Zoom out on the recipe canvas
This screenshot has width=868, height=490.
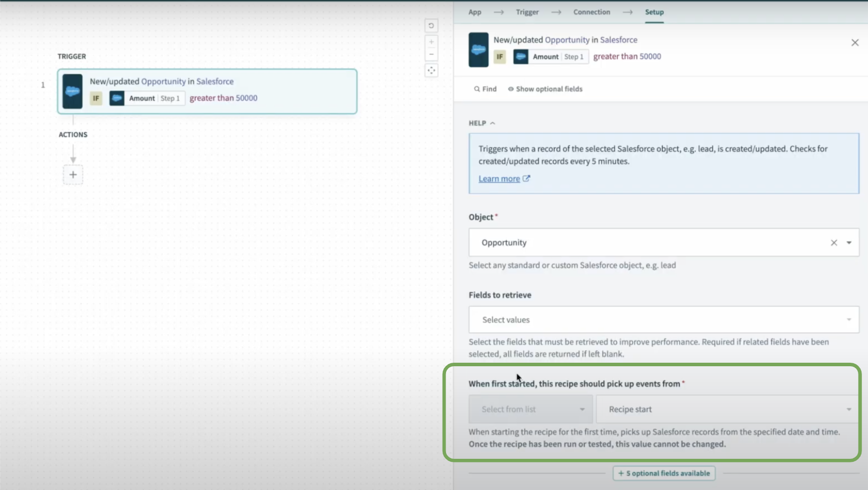click(x=431, y=54)
